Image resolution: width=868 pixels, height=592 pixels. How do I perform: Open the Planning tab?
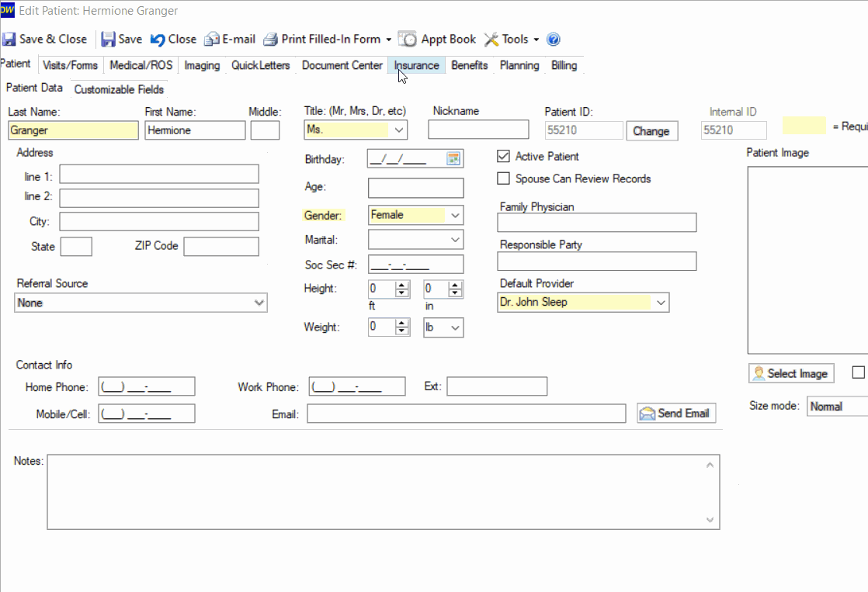[519, 65]
